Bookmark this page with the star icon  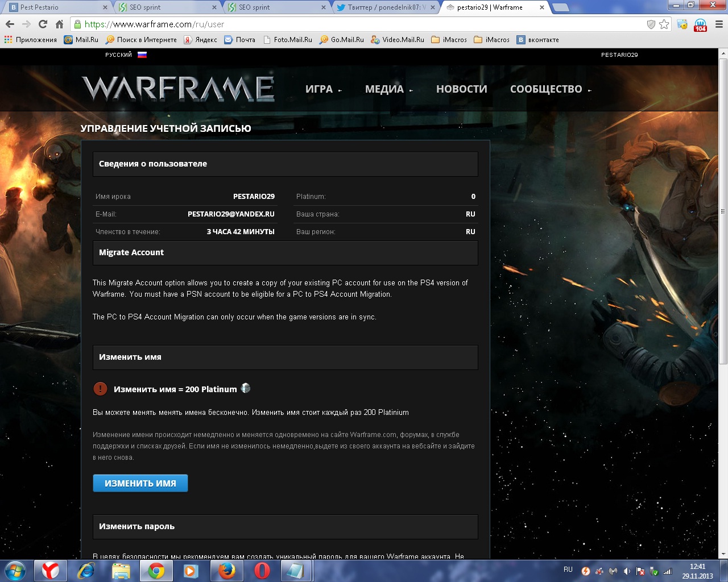point(664,24)
